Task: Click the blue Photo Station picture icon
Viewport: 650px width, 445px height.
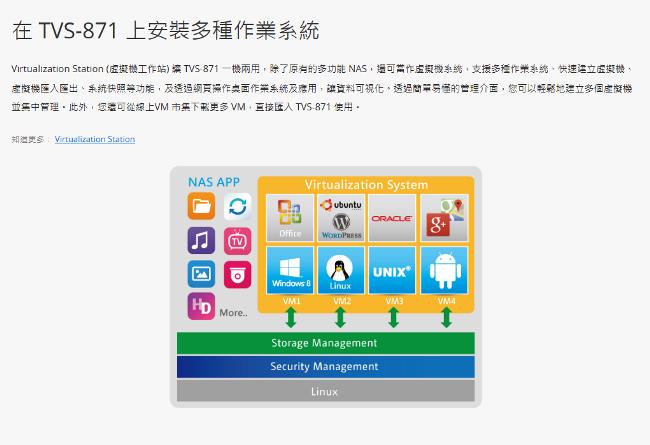Action: coord(201,274)
